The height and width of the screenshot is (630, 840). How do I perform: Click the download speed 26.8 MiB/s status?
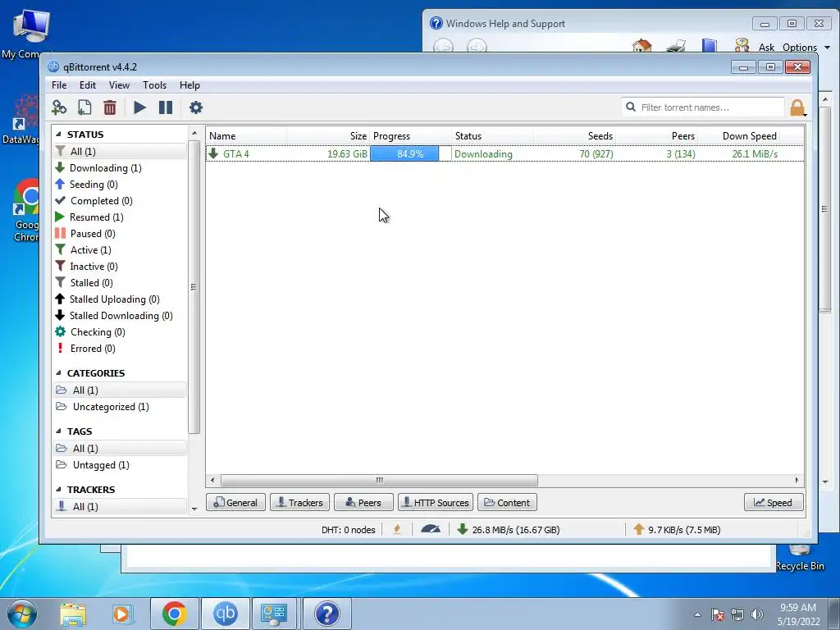[509, 530]
